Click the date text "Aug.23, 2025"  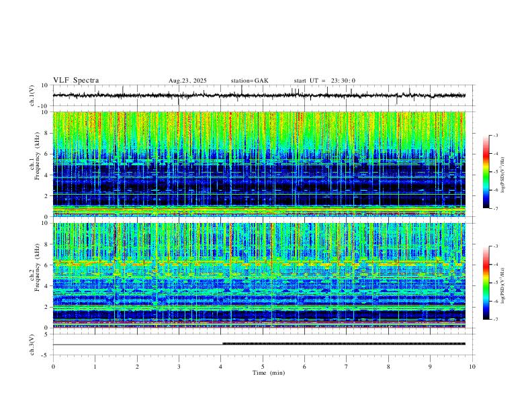tap(187, 81)
